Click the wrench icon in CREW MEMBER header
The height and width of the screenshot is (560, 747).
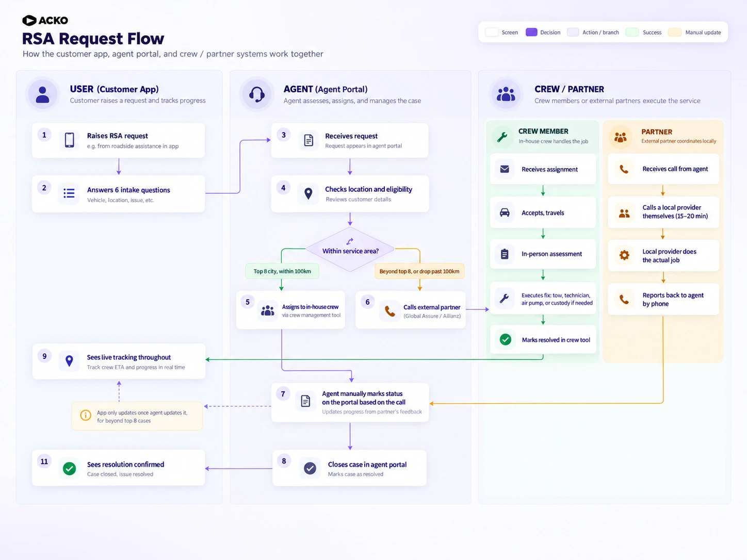(x=502, y=137)
